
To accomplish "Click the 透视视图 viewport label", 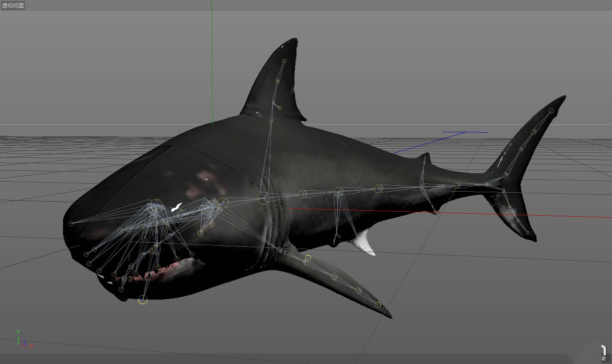I will 13,5.
